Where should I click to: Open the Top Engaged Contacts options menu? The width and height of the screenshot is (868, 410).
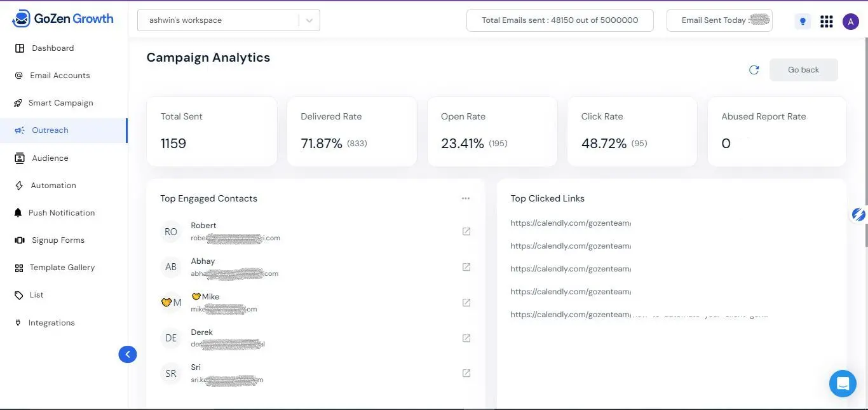(x=466, y=198)
